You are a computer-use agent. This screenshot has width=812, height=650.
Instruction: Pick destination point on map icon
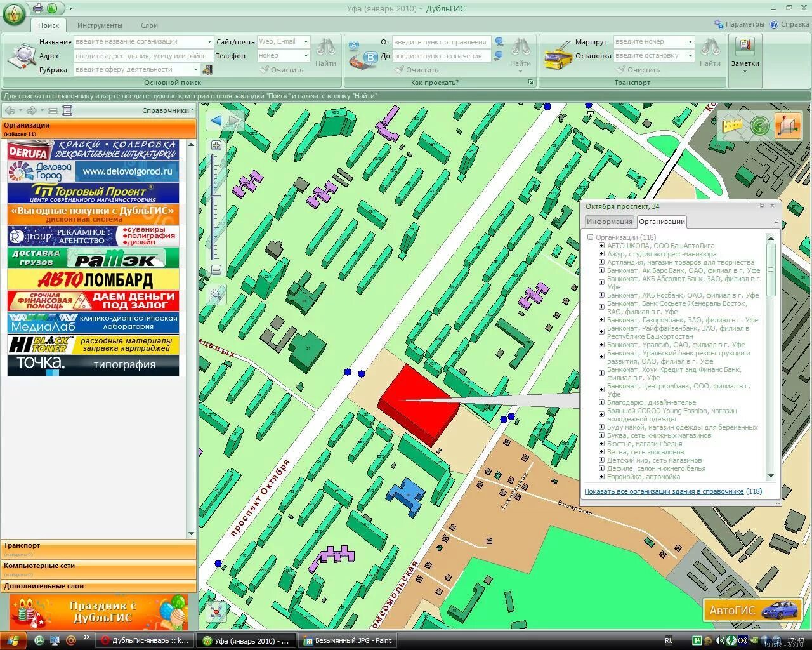(x=499, y=56)
